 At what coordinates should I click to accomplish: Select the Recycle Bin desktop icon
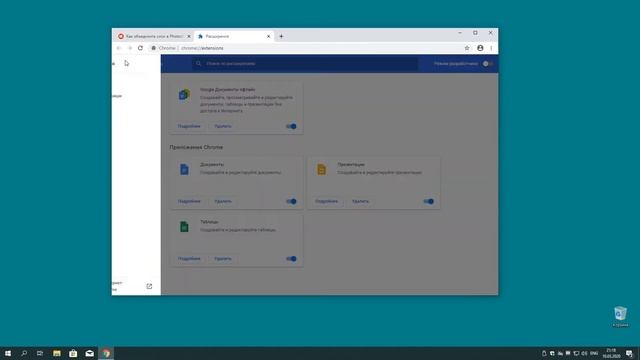(x=620, y=317)
